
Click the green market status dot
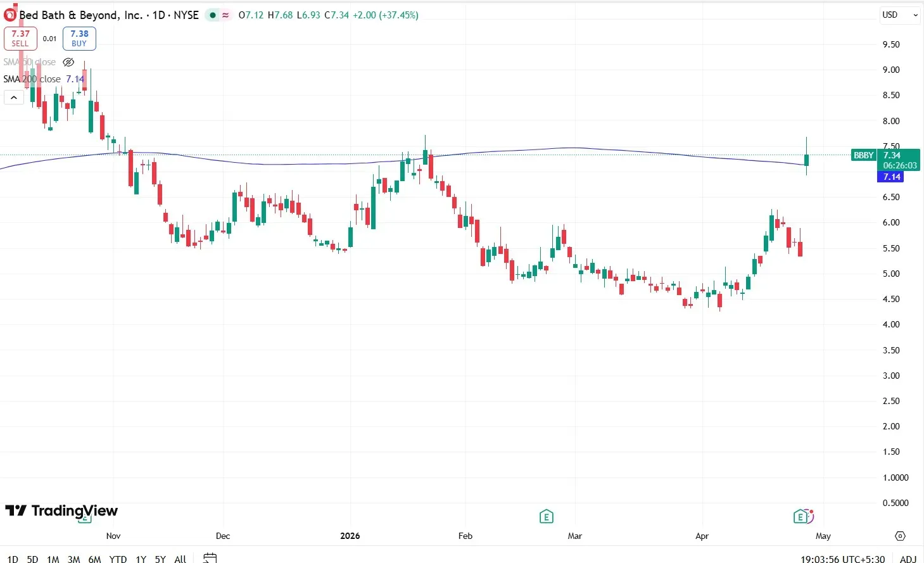click(x=212, y=15)
